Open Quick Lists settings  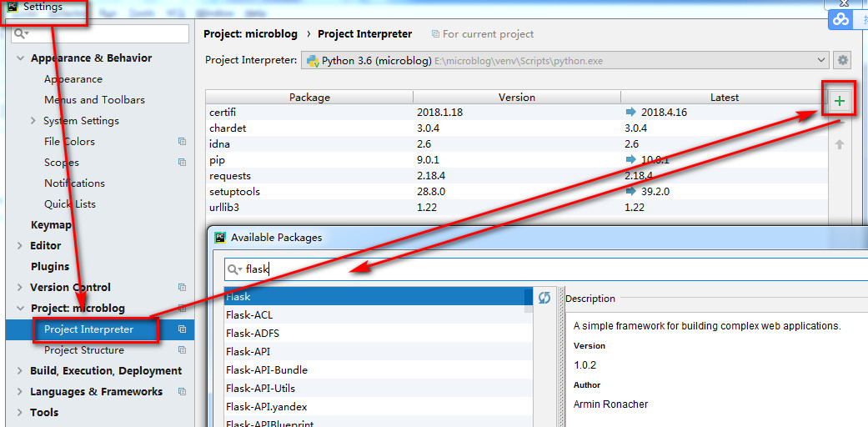coord(70,203)
